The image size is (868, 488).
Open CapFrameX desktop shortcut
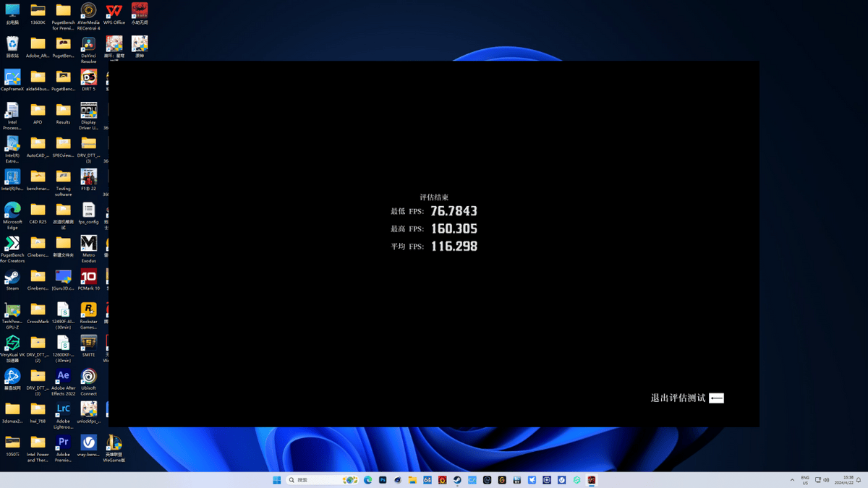point(12,81)
